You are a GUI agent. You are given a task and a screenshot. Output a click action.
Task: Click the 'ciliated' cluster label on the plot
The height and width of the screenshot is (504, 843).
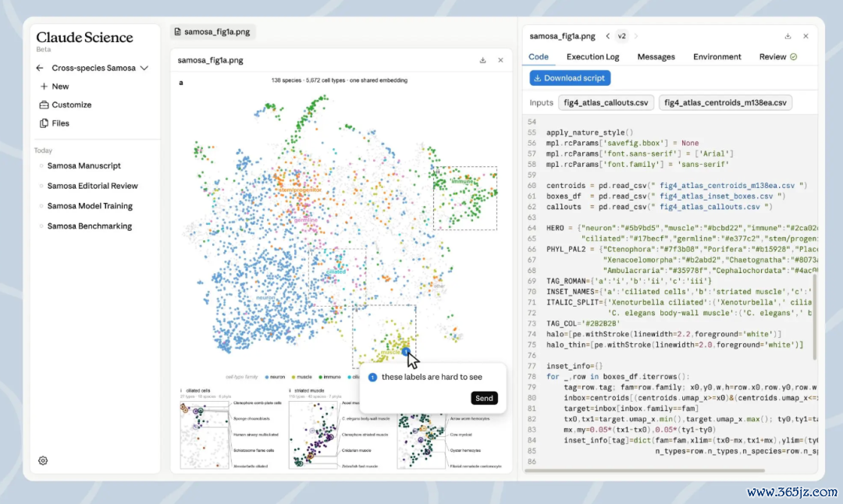(x=336, y=272)
